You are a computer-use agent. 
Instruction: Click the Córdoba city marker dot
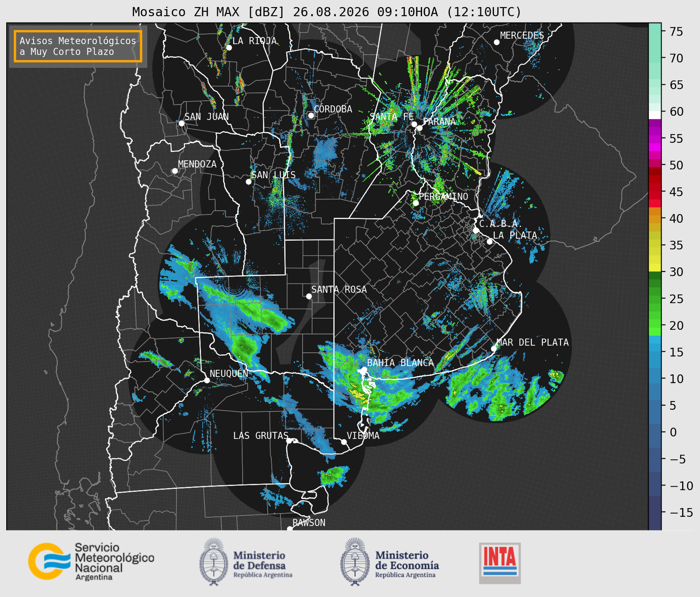point(311,115)
